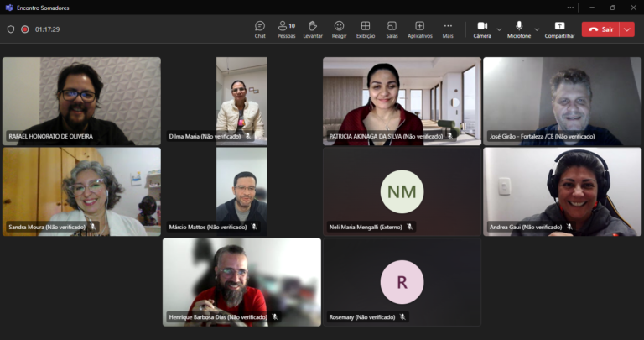Select Rafael Honorato de Oliveira video tile
This screenshot has height=340, width=644.
(81, 101)
